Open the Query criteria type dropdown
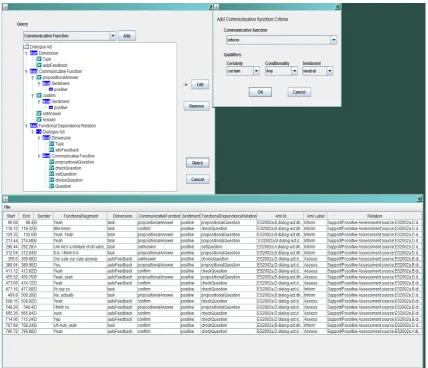 point(113,36)
